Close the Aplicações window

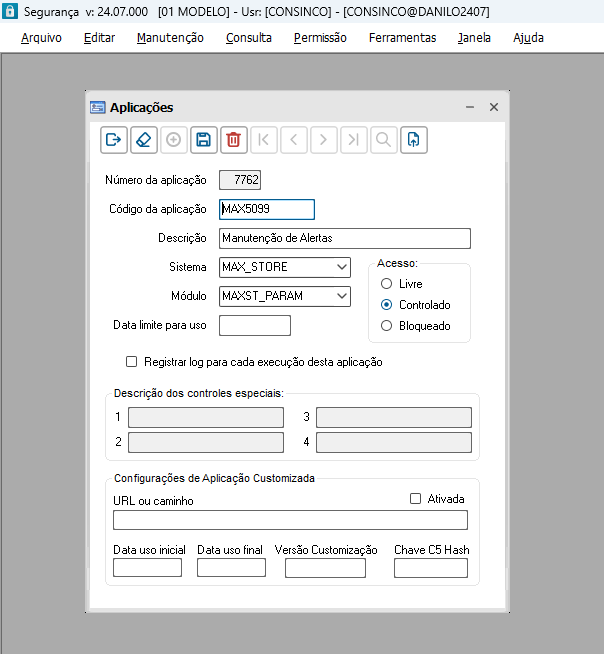(494, 107)
